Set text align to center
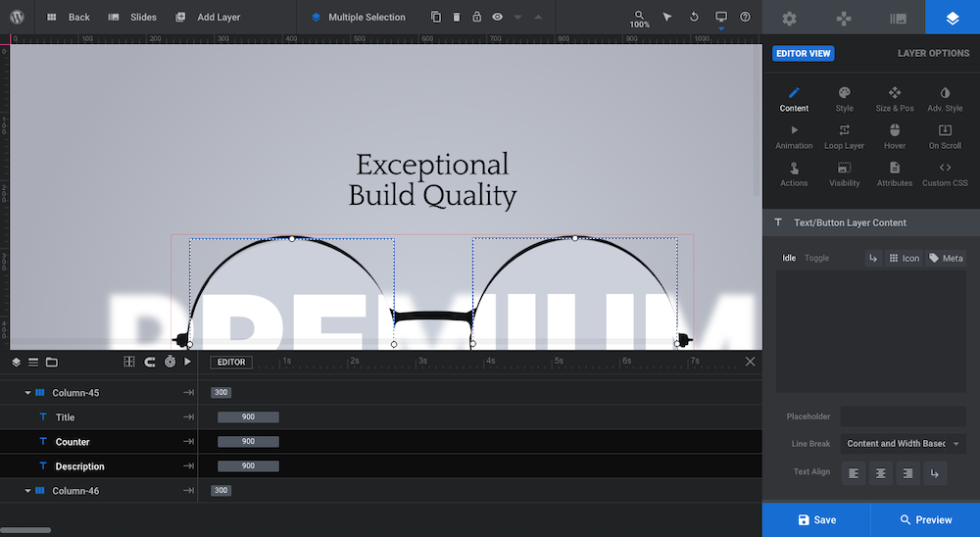 coord(881,473)
